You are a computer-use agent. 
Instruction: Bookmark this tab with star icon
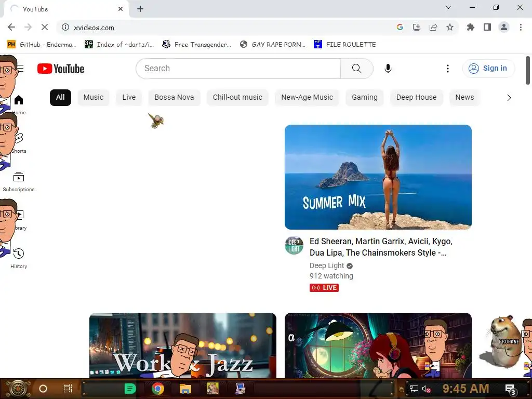coord(450,27)
